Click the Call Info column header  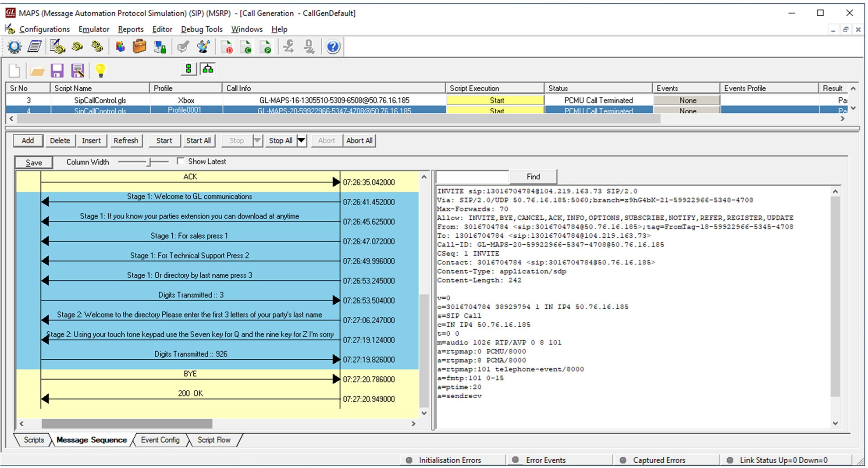pos(334,88)
